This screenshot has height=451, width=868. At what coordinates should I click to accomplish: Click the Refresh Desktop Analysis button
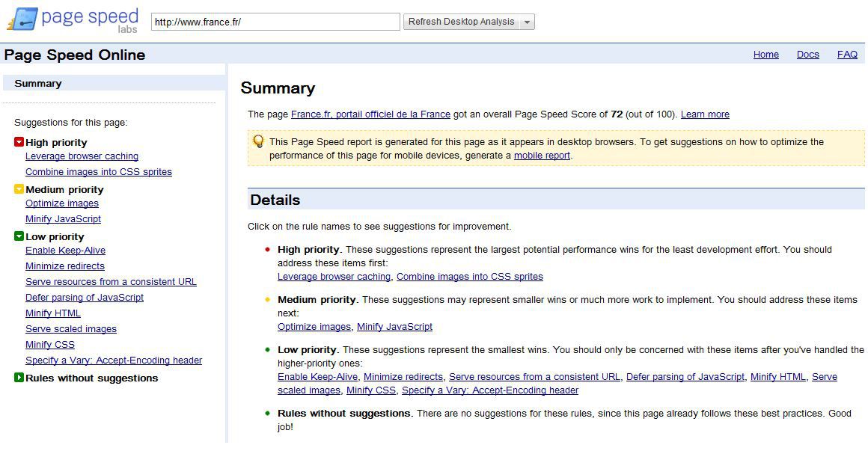pos(462,22)
